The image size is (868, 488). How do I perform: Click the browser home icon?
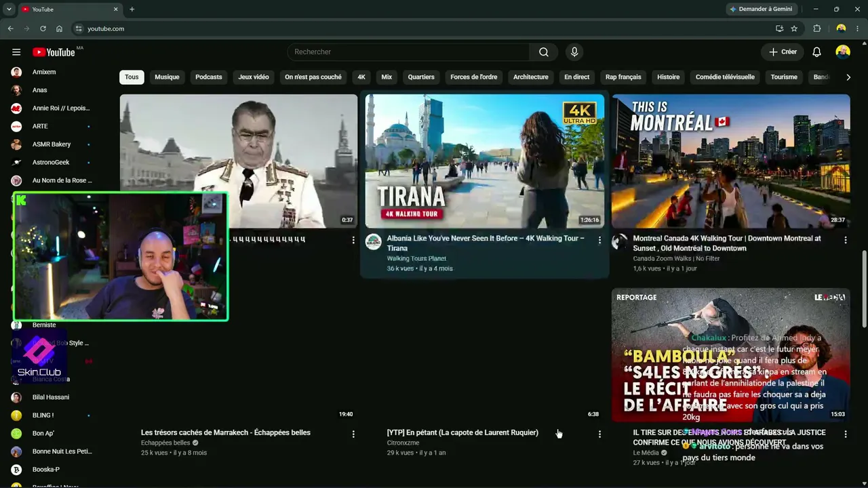point(60,28)
